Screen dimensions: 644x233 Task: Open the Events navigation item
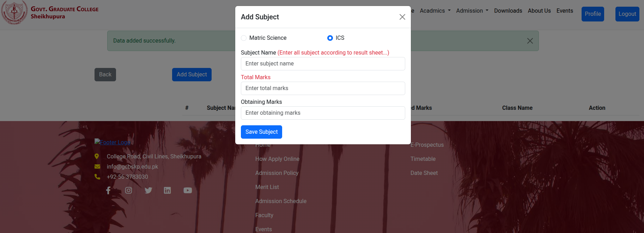(565, 11)
